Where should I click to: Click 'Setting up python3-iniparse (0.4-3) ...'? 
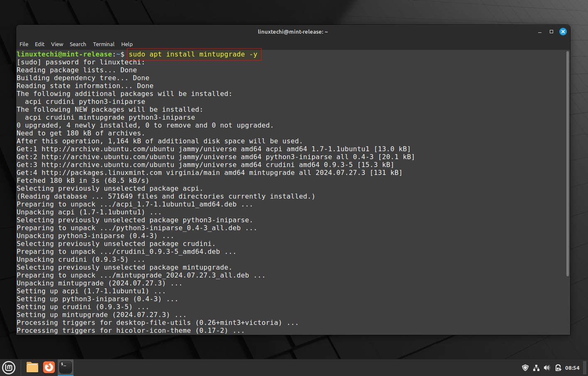point(98,299)
